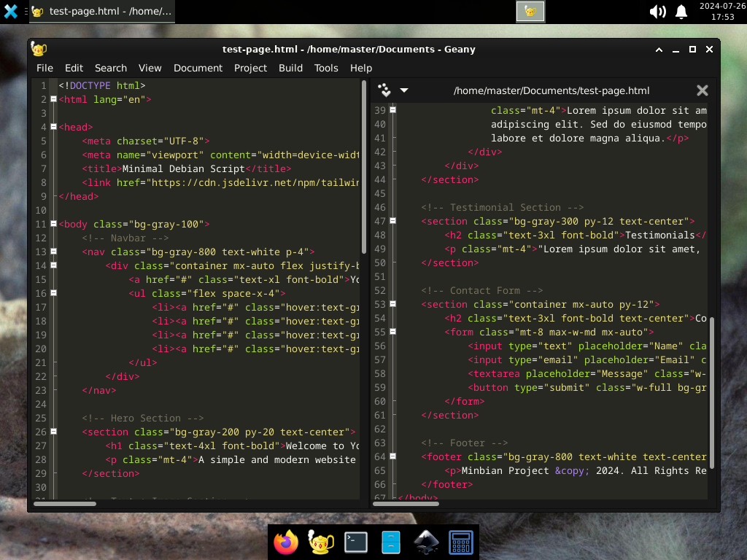Launch Inkscape from the dock

coord(425,542)
